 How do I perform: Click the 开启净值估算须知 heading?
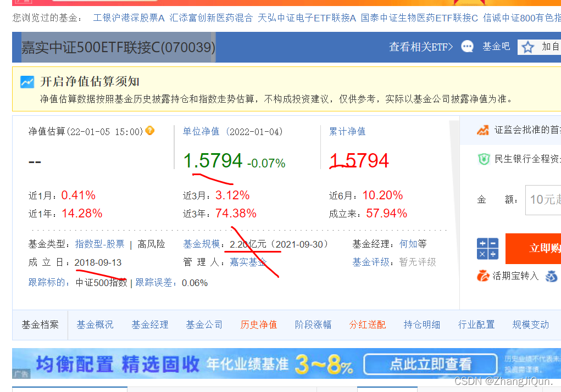click(90, 81)
